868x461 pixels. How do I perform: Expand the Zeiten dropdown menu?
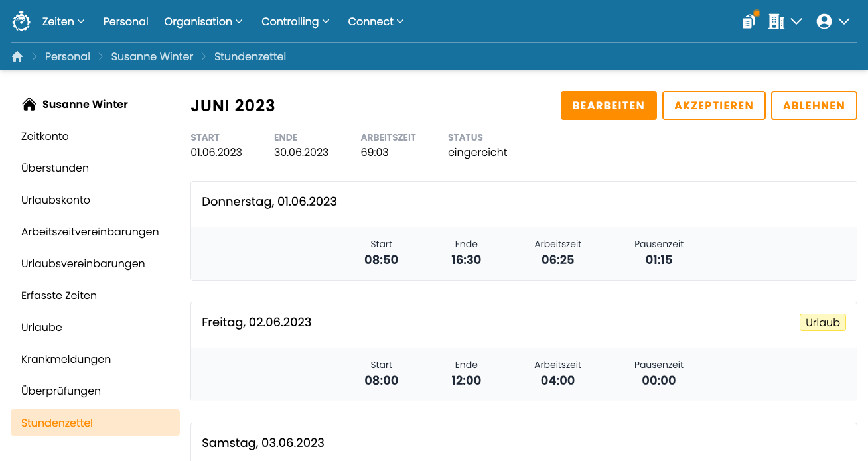63,21
